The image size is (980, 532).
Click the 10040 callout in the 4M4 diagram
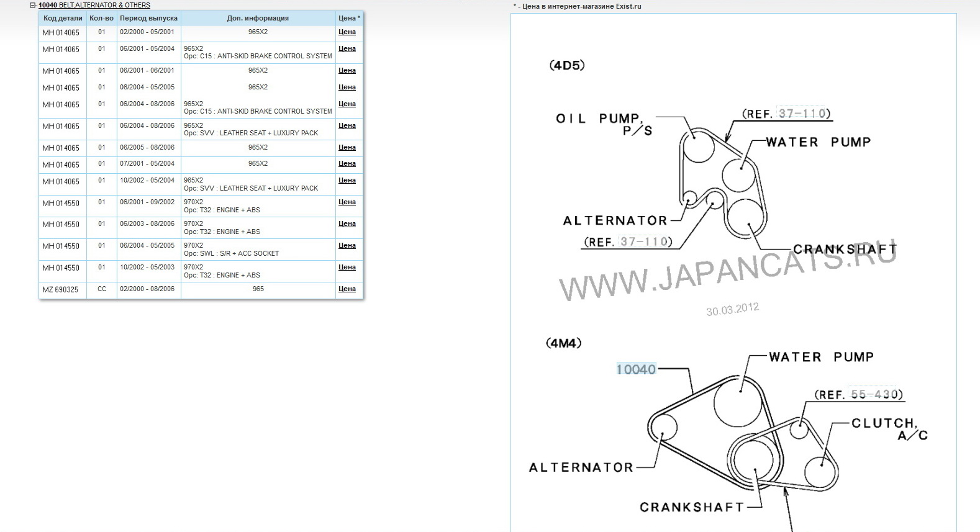[636, 369]
